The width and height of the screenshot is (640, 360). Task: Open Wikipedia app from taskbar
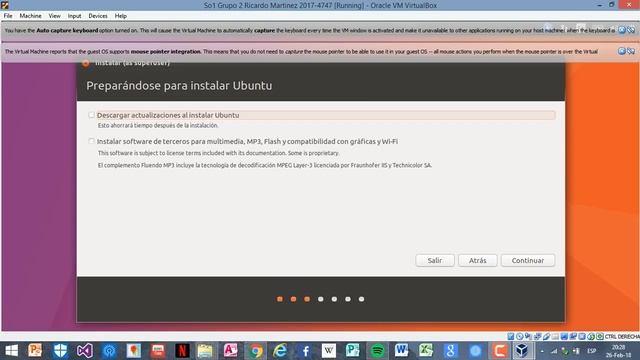(x=329, y=351)
